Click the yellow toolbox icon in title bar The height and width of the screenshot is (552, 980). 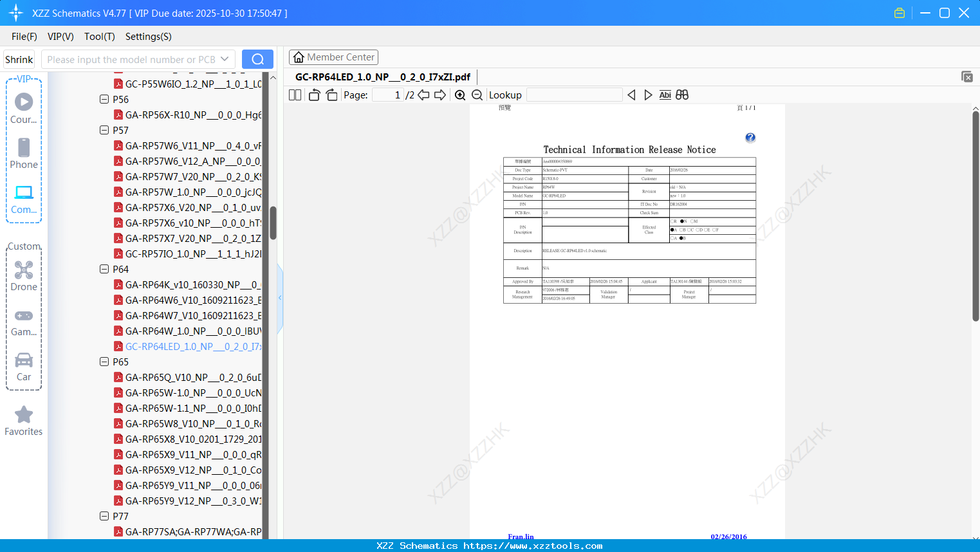tap(900, 13)
